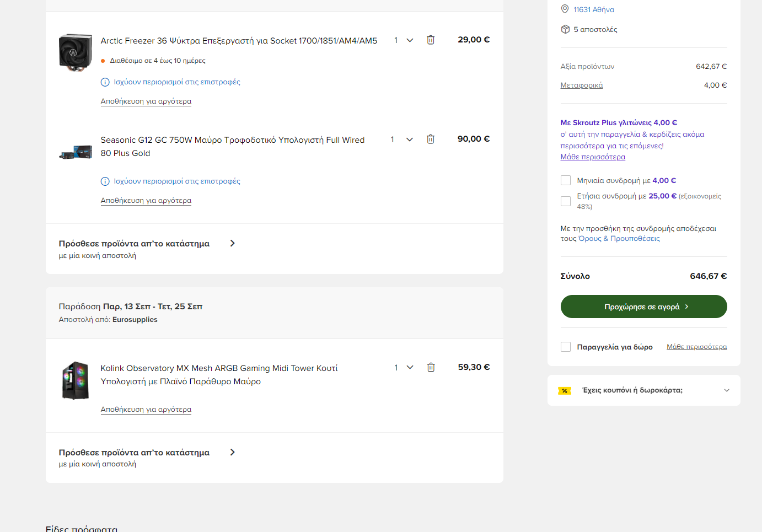Open return restrictions link for Arctic Freezer
762x532 pixels.
click(177, 82)
